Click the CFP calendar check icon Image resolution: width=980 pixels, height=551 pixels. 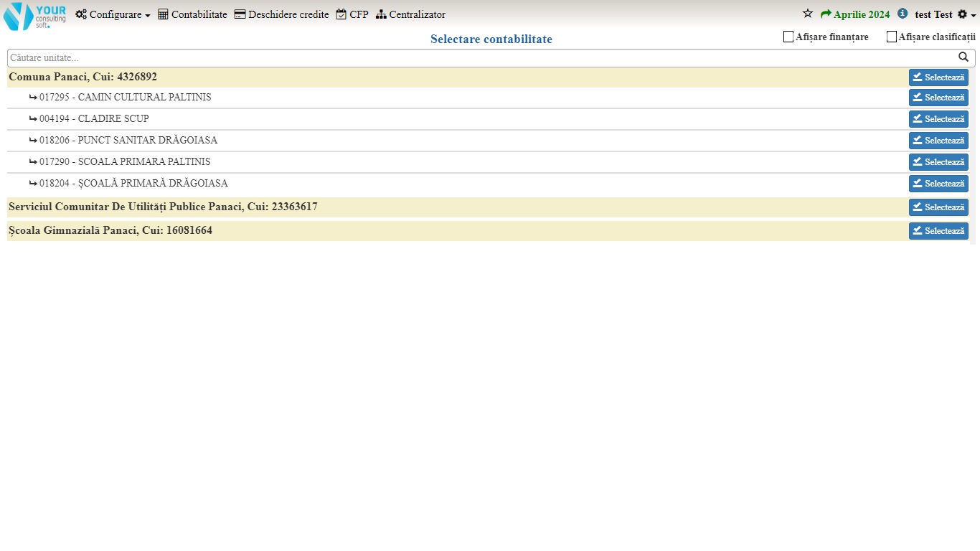(x=341, y=14)
